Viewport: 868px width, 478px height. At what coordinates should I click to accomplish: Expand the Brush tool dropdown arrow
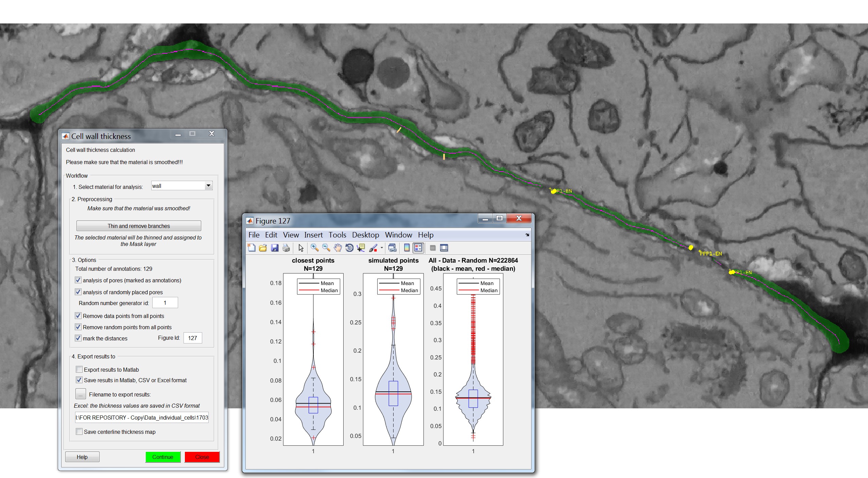pos(382,248)
